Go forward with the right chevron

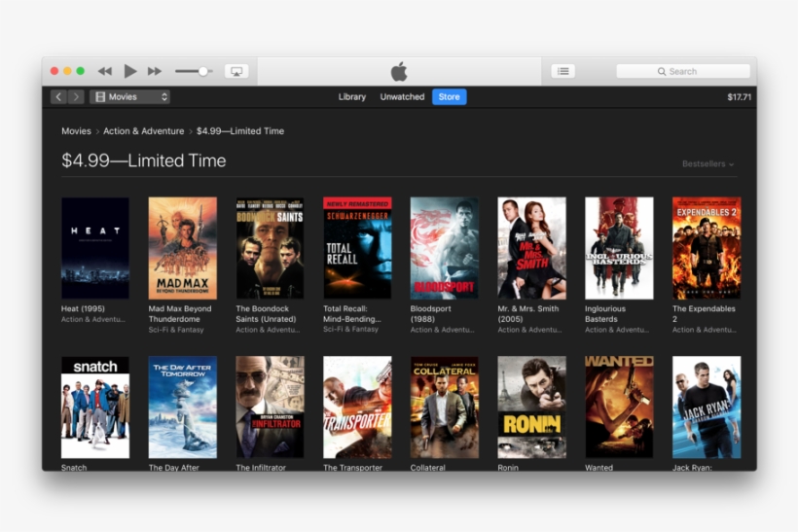point(76,96)
